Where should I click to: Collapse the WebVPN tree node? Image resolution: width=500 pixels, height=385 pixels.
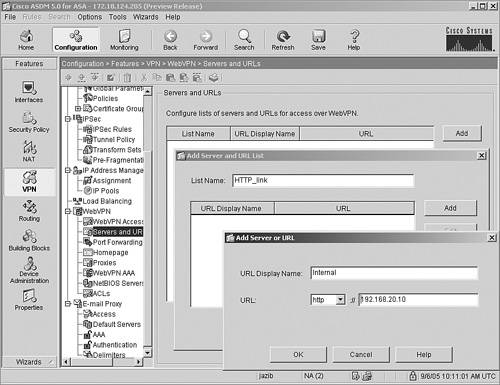point(68,211)
